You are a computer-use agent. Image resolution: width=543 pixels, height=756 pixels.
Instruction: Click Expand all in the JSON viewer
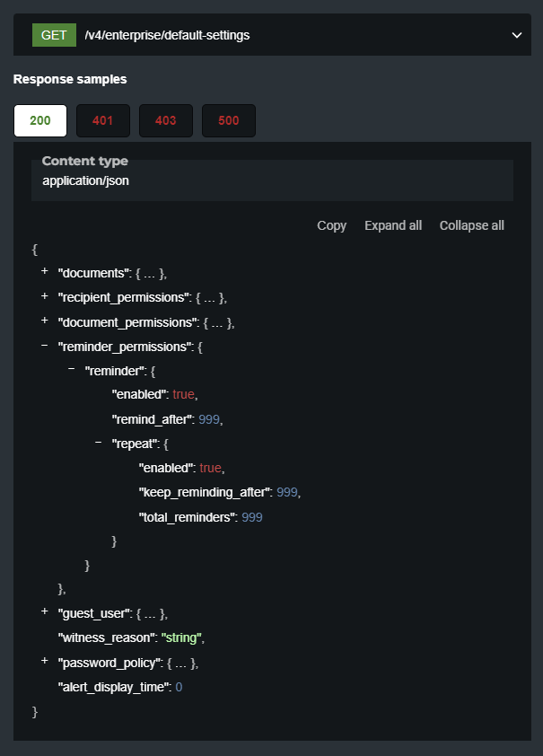393,225
